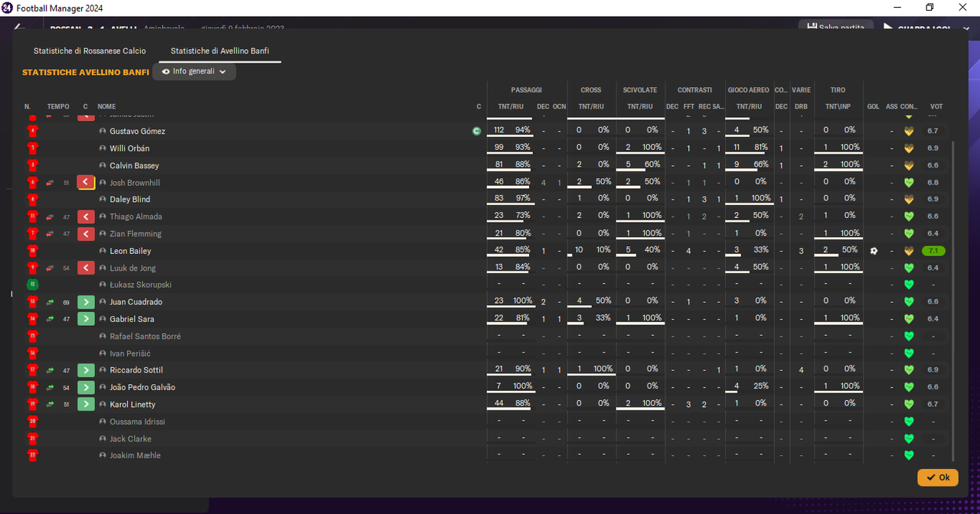Click Daley Blind's red shirt icon
The height and width of the screenshot is (514, 980).
[32, 200]
